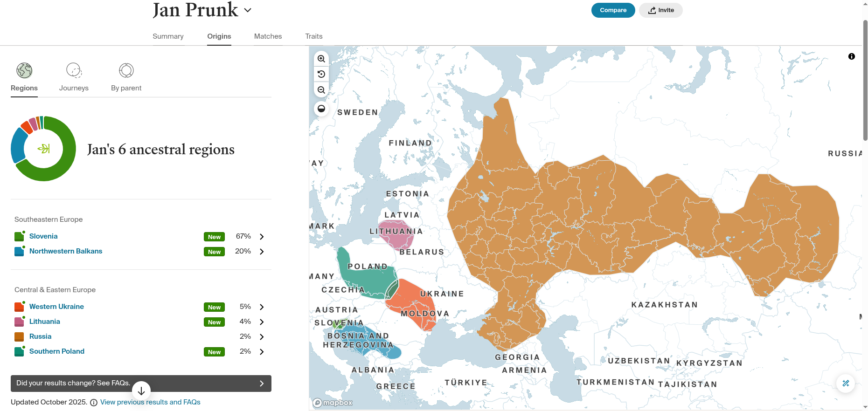
Task: Click the Russia orange color swatch
Action: click(19, 337)
